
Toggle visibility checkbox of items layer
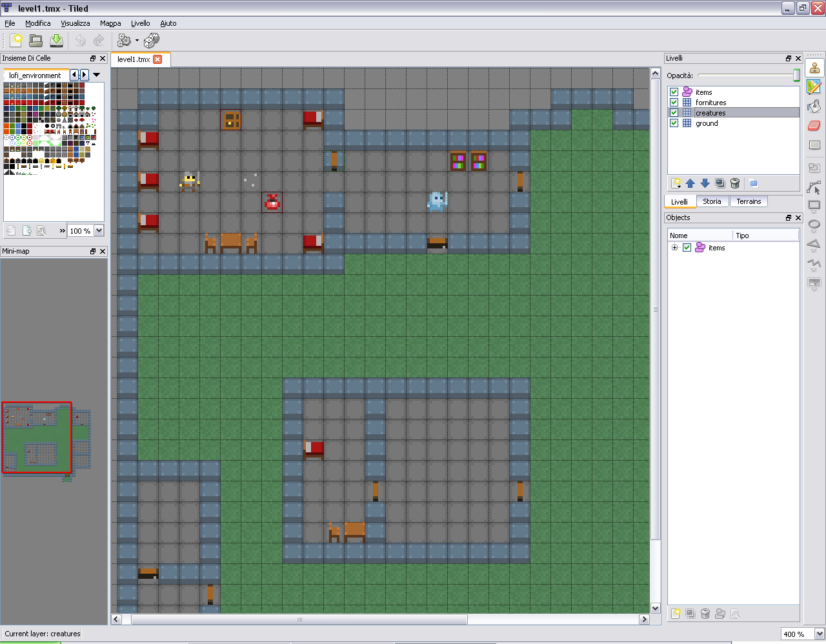click(x=674, y=92)
